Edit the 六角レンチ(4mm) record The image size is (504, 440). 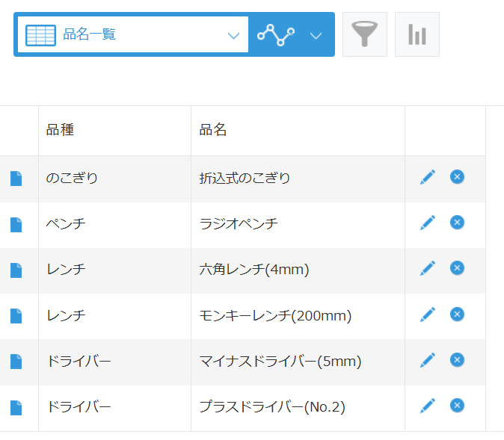[x=428, y=268]
